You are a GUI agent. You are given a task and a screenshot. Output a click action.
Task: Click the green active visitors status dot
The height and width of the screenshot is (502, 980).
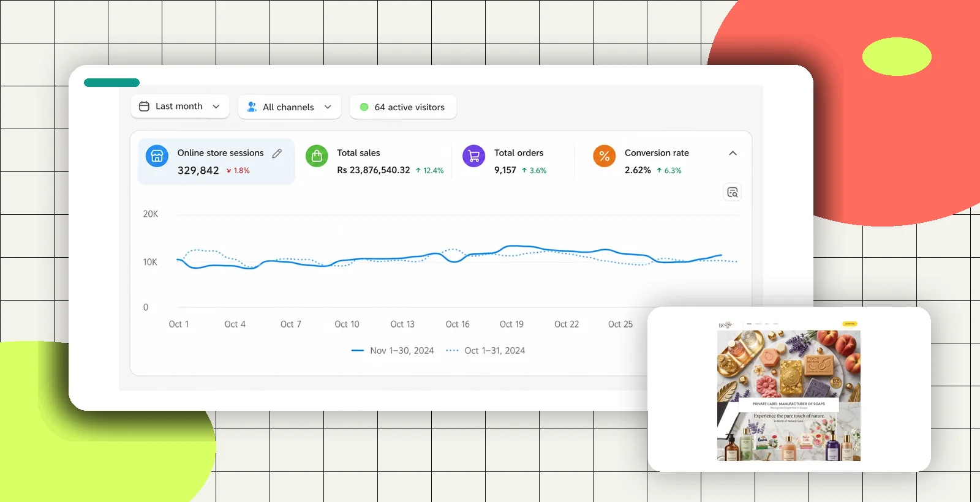(364, 107)
